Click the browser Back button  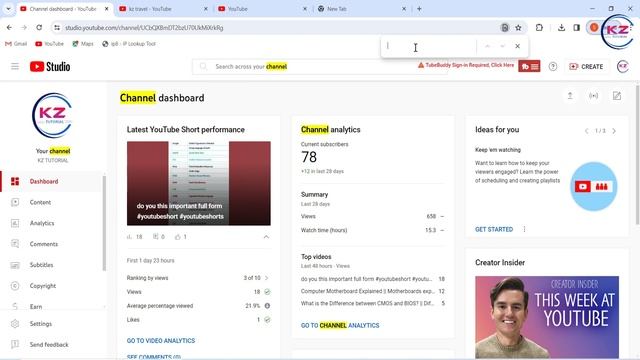click(x=9, y=27)
